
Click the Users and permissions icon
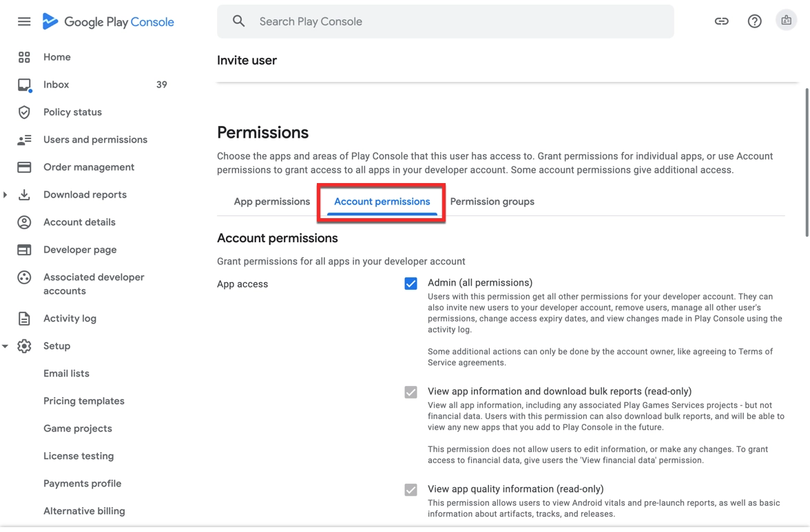[24, 140]
